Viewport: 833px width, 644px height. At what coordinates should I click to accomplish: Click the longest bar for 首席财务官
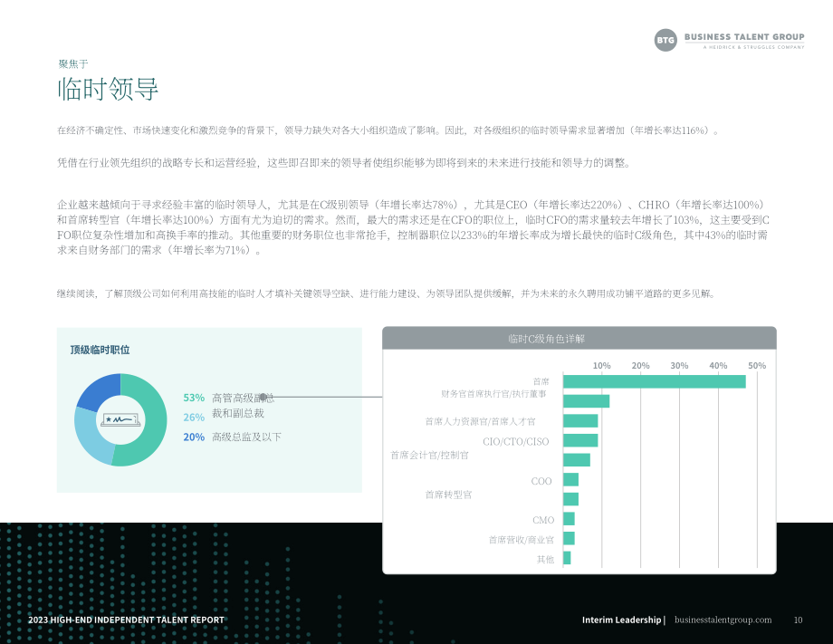click(x=655, y=381)
